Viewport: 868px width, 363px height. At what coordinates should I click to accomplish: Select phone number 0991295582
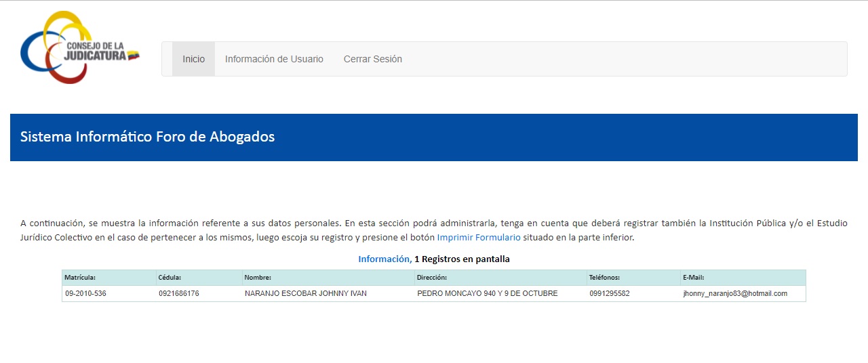(x=610, y=294)
